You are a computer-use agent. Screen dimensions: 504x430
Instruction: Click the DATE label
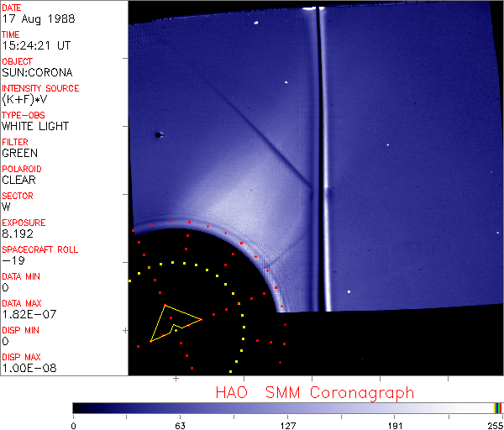(x=11, y=8)
